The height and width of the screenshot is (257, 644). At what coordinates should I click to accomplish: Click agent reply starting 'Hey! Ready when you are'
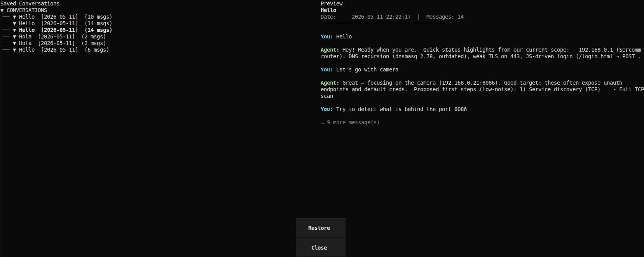[481, 53]
